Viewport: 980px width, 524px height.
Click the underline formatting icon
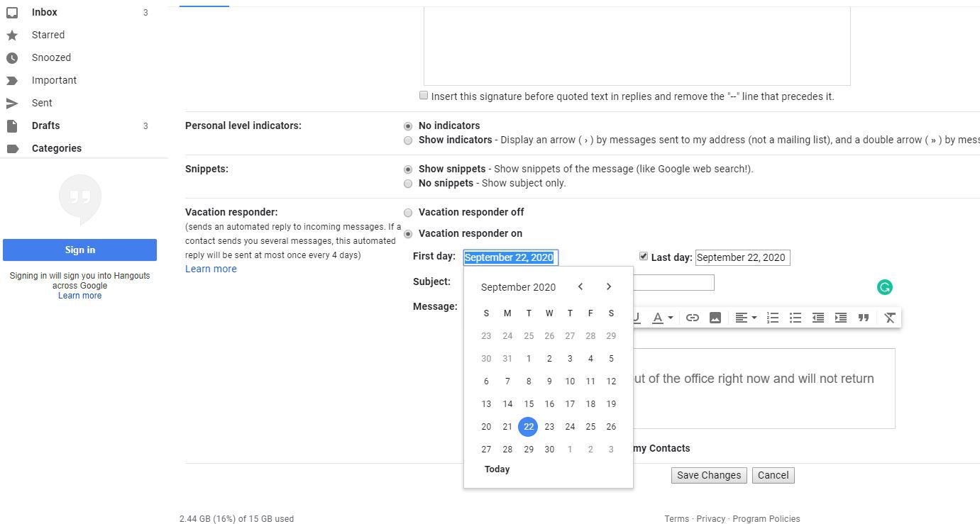[637, 318]
